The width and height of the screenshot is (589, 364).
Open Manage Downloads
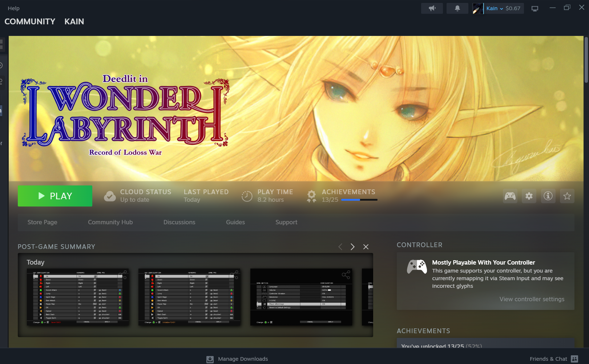[243, 359]
